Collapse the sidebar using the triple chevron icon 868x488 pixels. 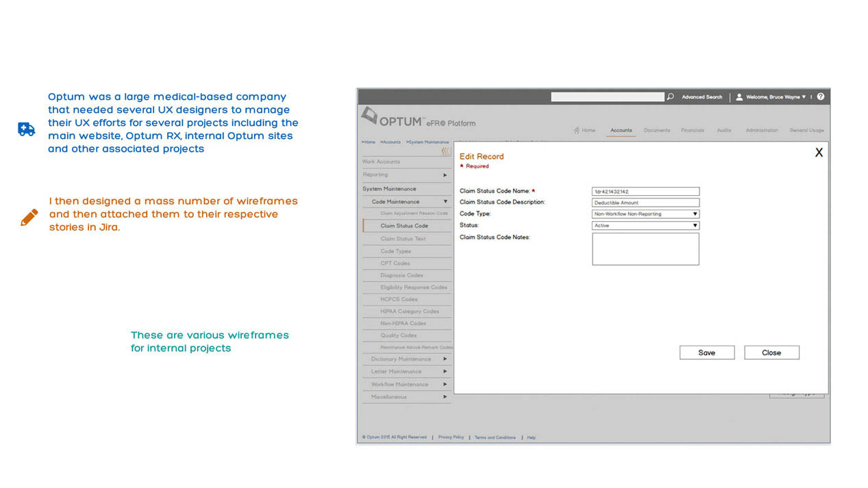coord(445,151)
